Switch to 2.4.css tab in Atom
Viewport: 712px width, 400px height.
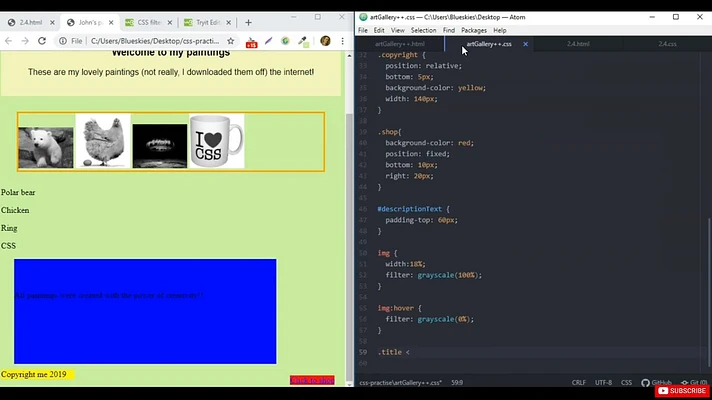667,44
